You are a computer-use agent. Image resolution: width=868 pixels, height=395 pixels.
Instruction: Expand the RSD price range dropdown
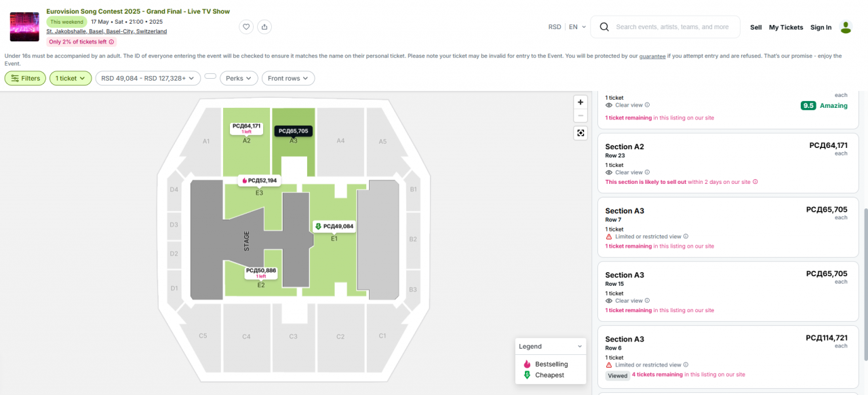click(148, 79)
